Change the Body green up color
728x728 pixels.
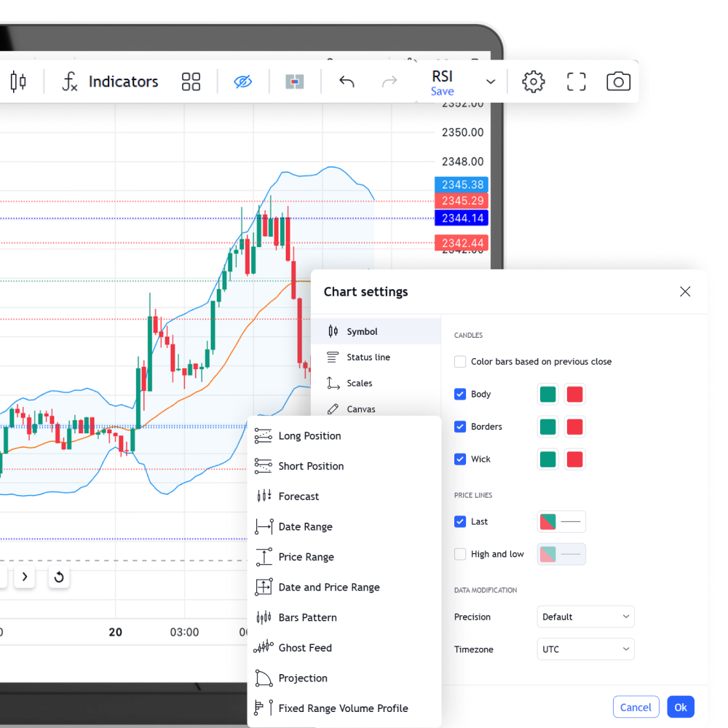click(548, 394)
